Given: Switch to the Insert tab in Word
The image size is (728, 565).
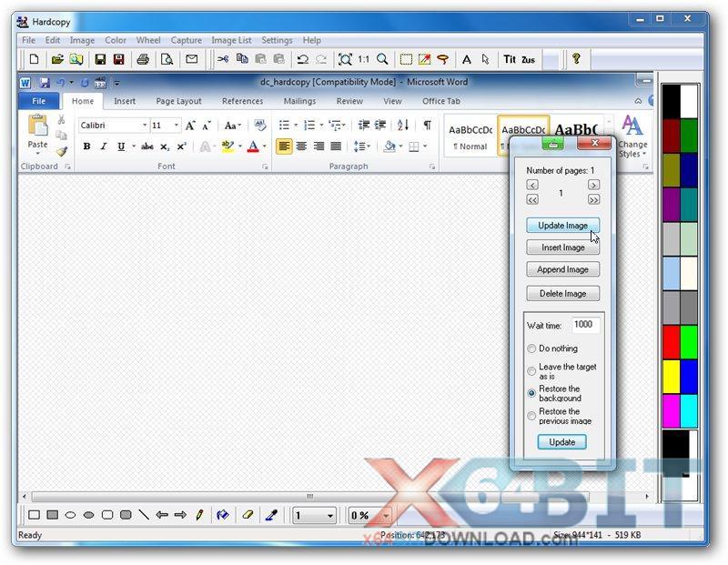Looking at the screenshot, I should click(x=125, y=101).
